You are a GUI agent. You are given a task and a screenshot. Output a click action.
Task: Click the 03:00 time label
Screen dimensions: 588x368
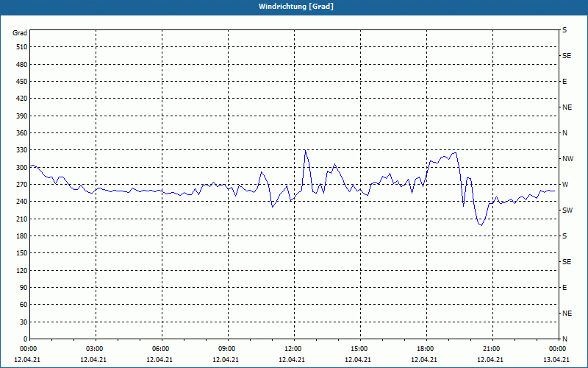(x=95, y=349)
